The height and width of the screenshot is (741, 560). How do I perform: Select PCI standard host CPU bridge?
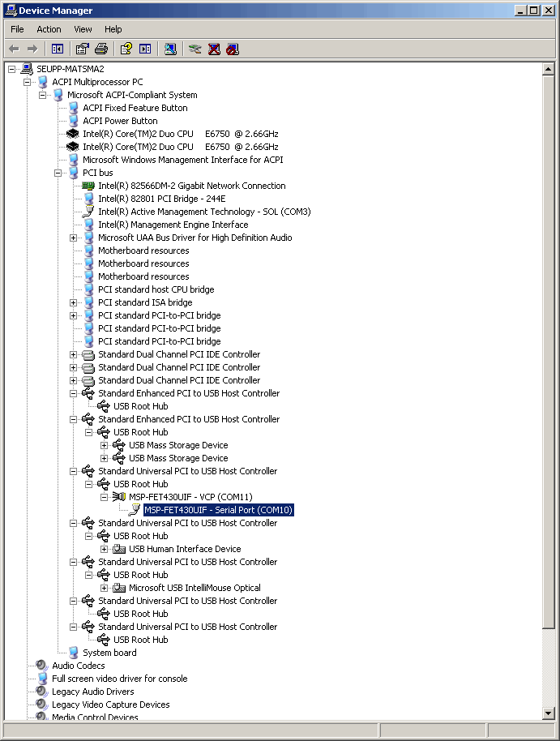156,289
